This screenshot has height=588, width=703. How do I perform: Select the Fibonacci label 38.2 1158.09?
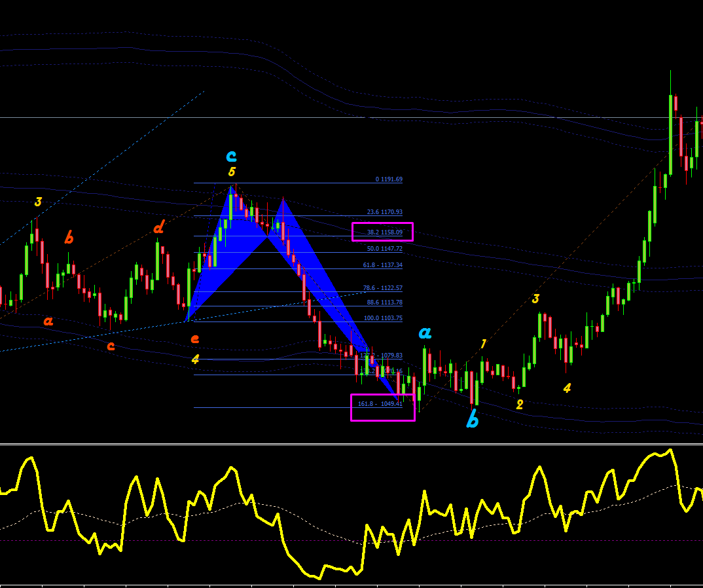pos(385,232)
